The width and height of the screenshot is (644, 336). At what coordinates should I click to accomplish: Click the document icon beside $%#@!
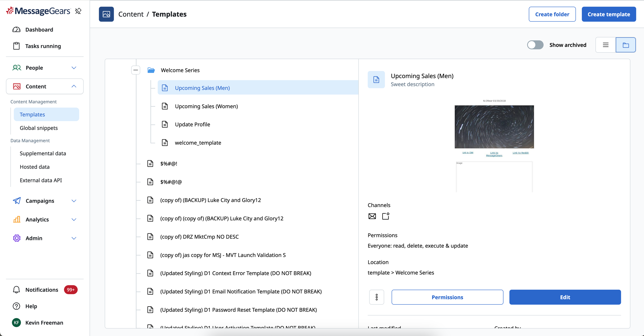(150, 163)
